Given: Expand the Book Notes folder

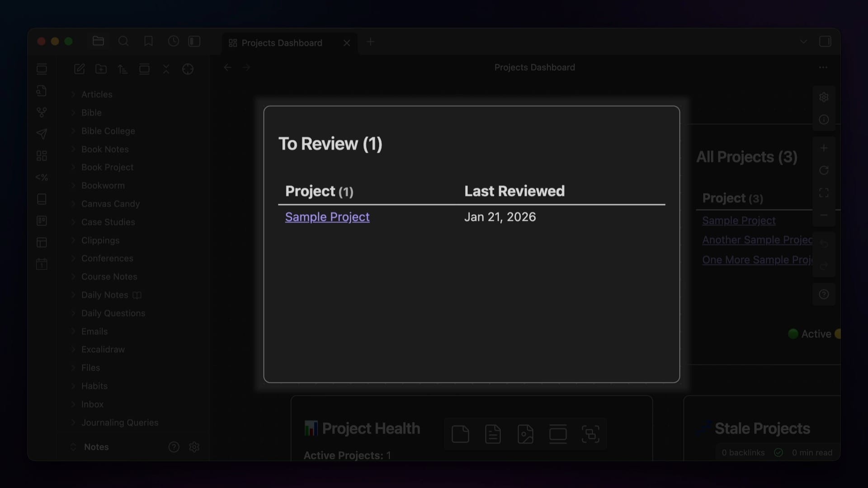Looking at the screenshot, I should (x=105, y=149).
